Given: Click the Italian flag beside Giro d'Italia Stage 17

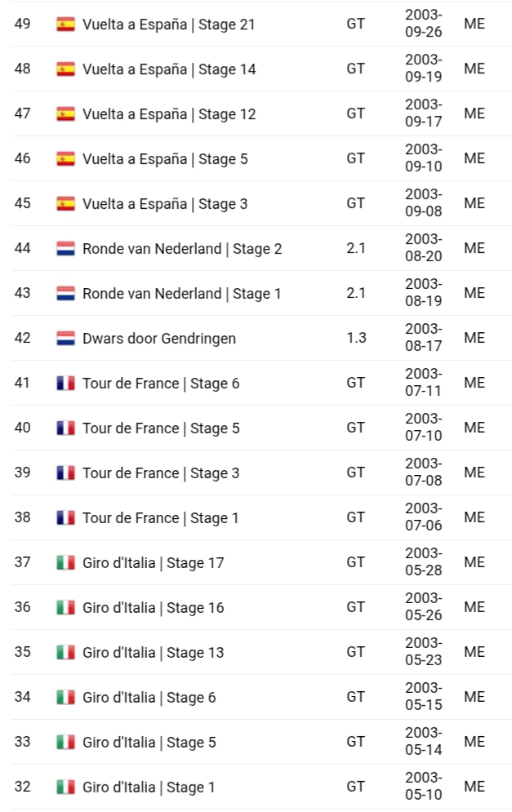Looking at the screenshot, I should (x=65, y=562).
